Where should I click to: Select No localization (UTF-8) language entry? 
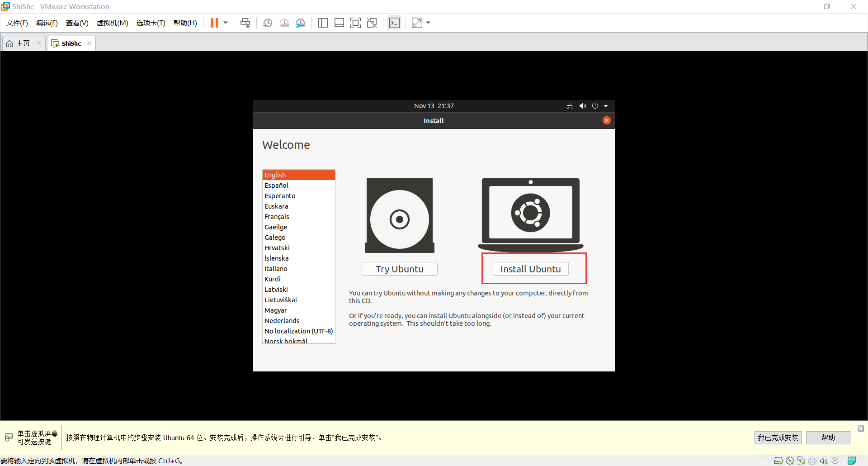pos(299,331)
